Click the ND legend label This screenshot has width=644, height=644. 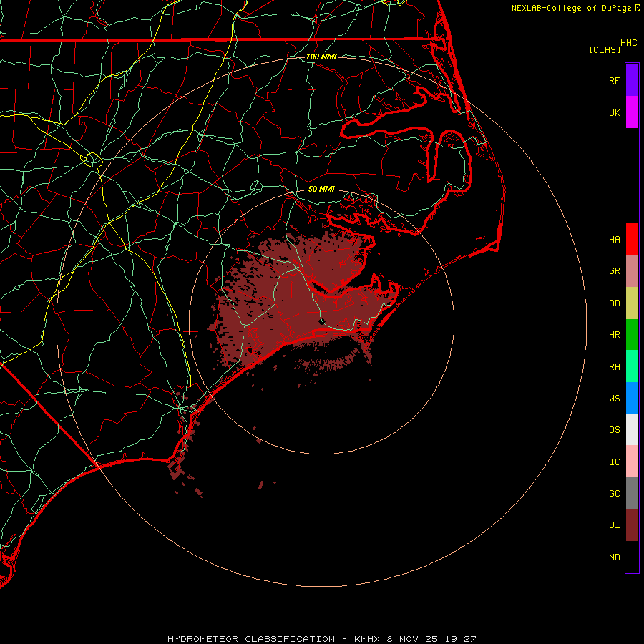[x=615, y=557]
